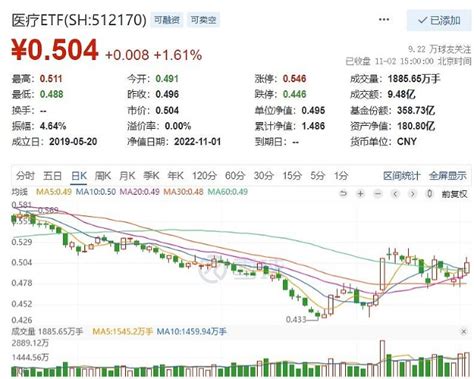474x379 pixels.
Task: Click the tallest volume bar in chart
Action: [x=382, y=358]
